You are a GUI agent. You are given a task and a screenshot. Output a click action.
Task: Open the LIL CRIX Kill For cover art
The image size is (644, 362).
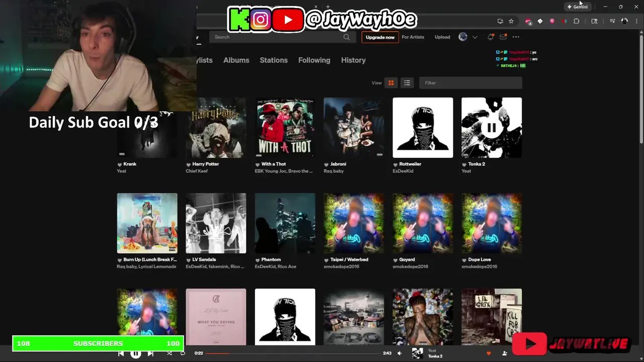coord(492,317)
